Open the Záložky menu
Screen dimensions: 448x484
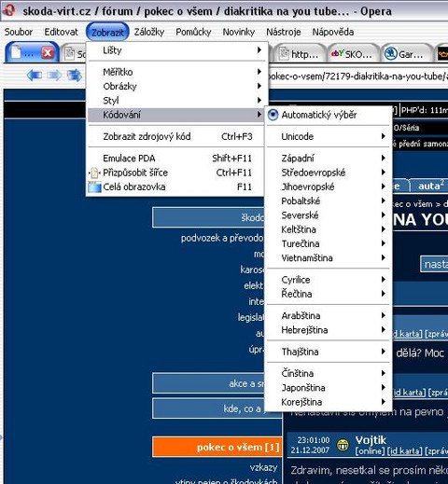coord(149,32)
